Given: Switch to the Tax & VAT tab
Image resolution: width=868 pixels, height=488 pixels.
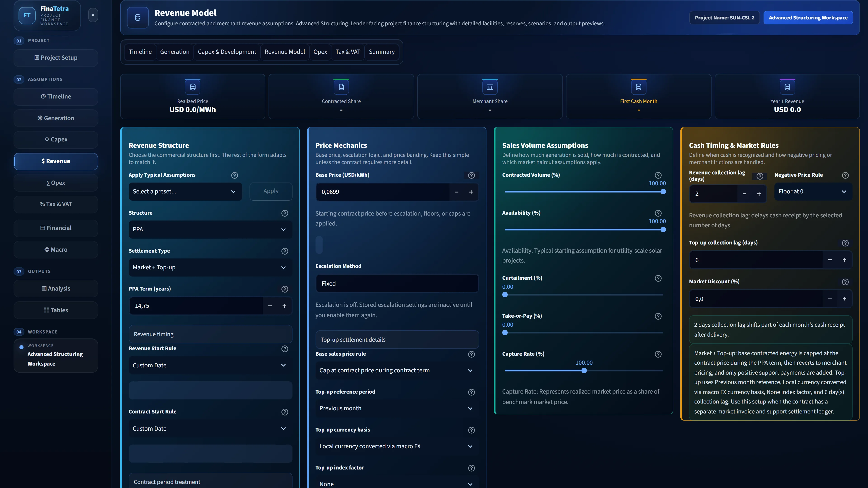Looking at the screenshot, I should tap(348, 52).
